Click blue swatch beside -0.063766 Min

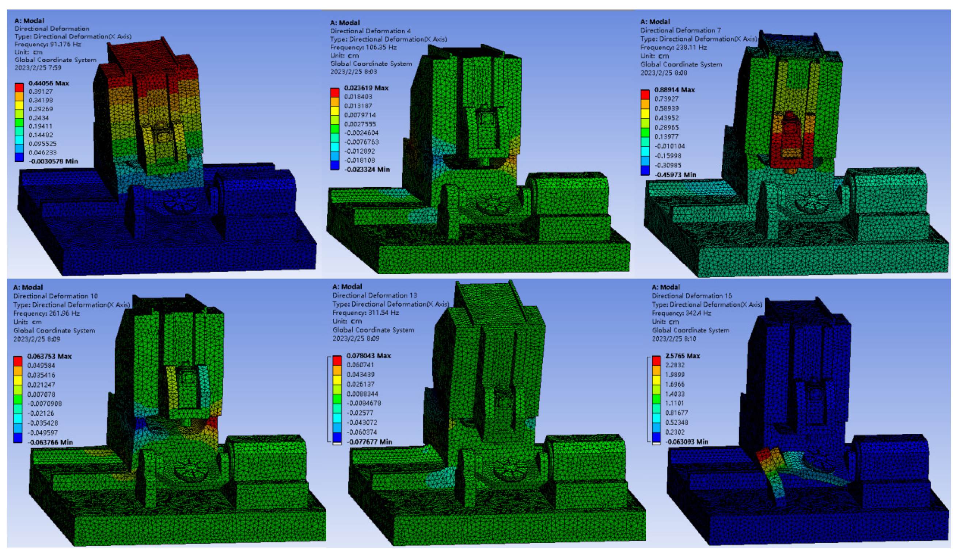click(x=18, y=438)
